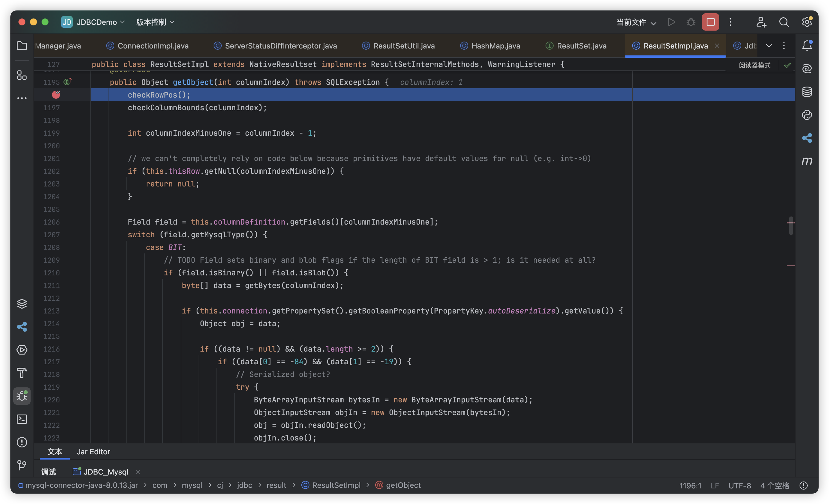Click the jdbc breadcrumb
The height and width of the screenshot is (504, 829).
244,485
